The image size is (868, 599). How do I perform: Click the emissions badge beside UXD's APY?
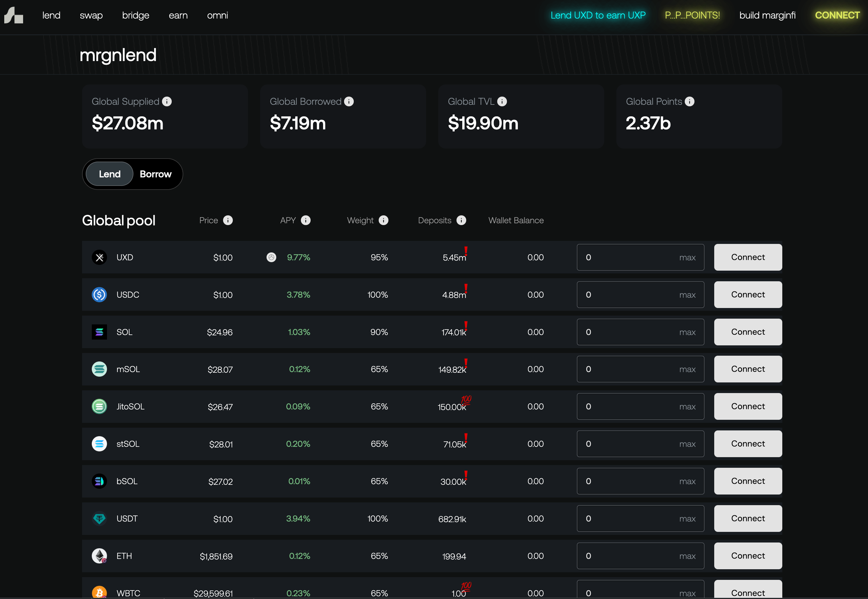click(x=271, y=258)
